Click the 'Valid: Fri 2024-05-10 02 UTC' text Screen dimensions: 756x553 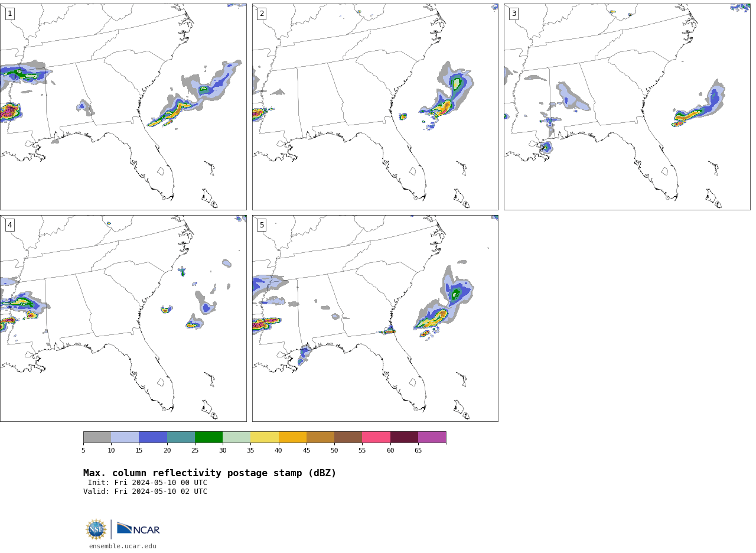tap(145, 492)
